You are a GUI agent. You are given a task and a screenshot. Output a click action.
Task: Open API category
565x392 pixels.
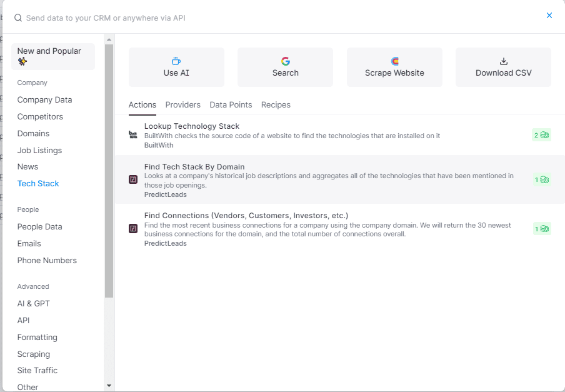[23, 321]
